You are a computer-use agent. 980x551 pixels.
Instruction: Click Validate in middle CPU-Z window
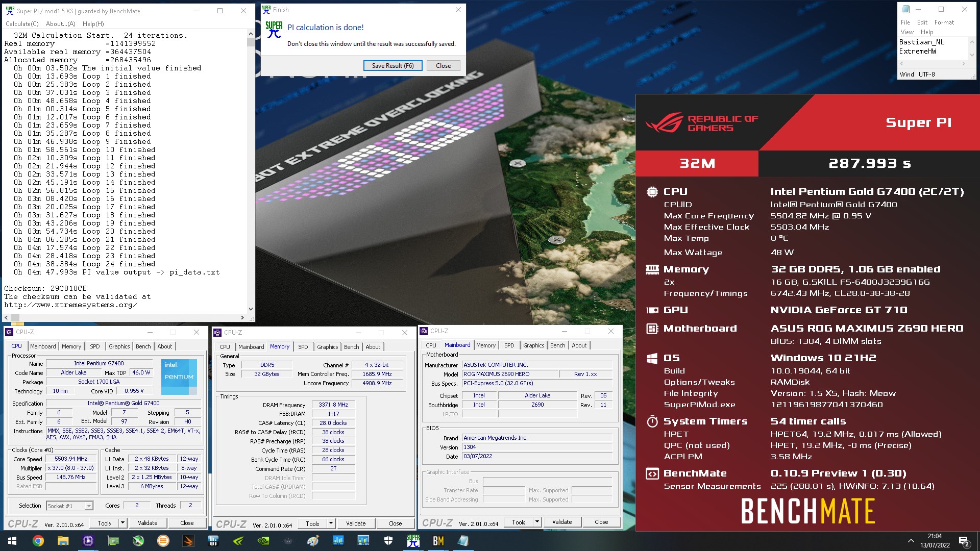[x=356, y=523]
